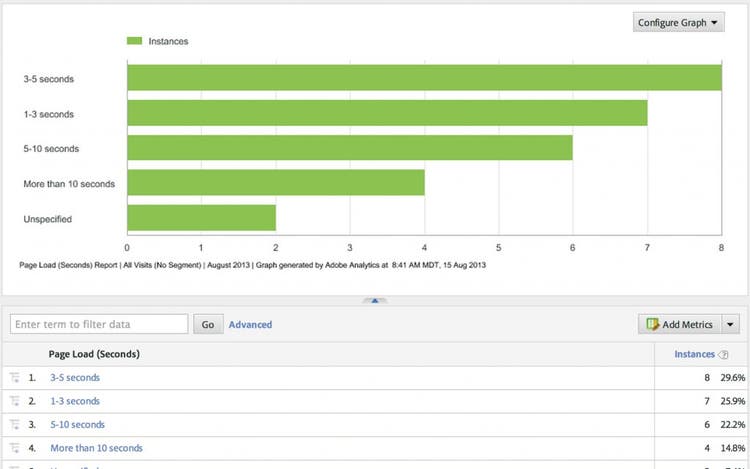Sort by the Instances column header
Image resolution: width=750 pixels, height=469 pixels.
694,354
